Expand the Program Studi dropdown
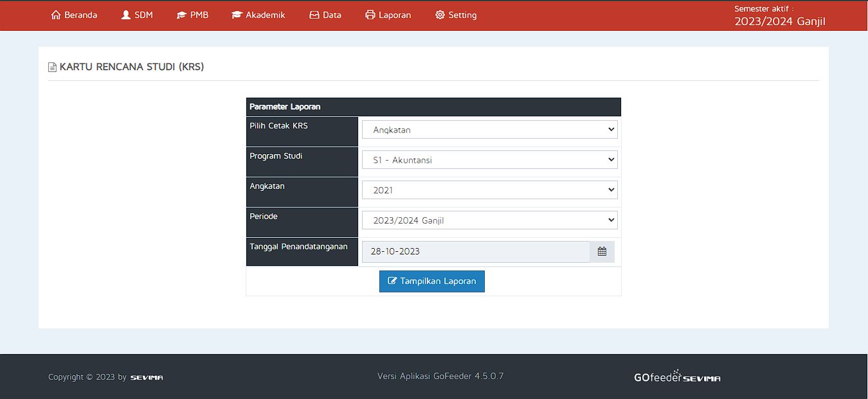 489,160
